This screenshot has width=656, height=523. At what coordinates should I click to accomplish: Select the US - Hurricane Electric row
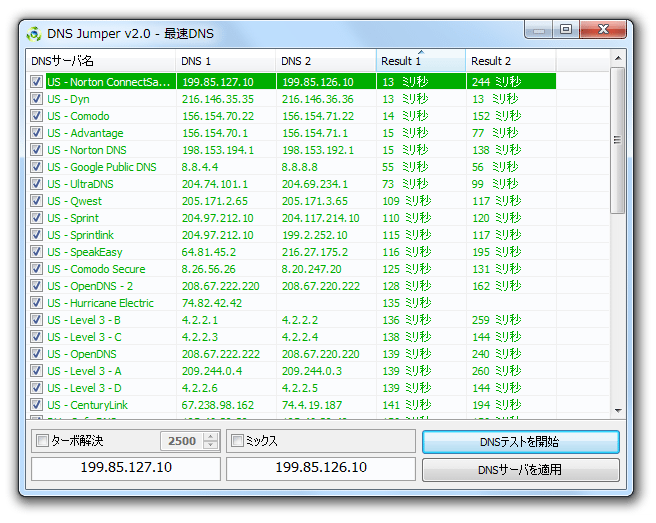click(291, 303)
